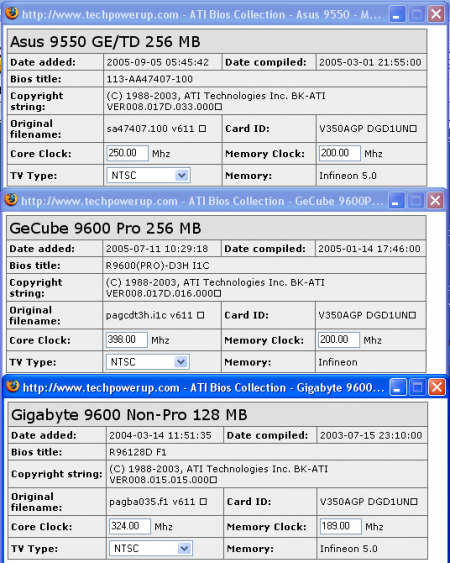Click Card ID value in Gigabyte 9600 window
This screenshot has width=450, height=563.
[368, 502]
